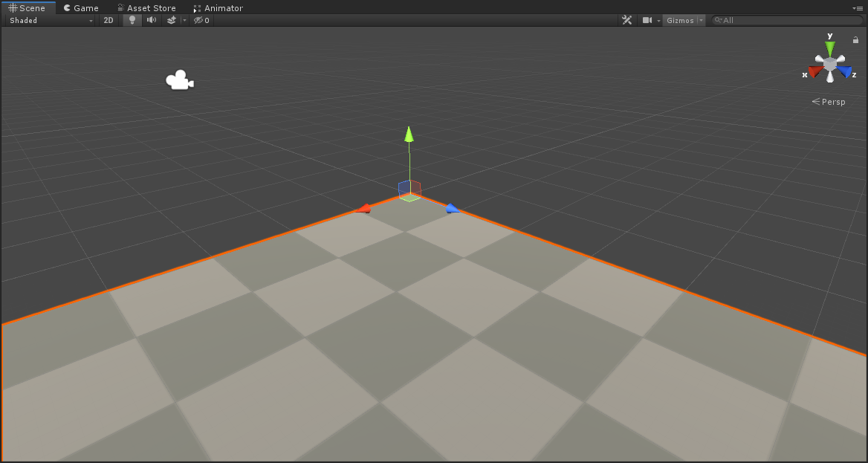The width and height of the screenshot is (868, 463).
Task: Switch to the Animator tab
Action: (218, 7)
